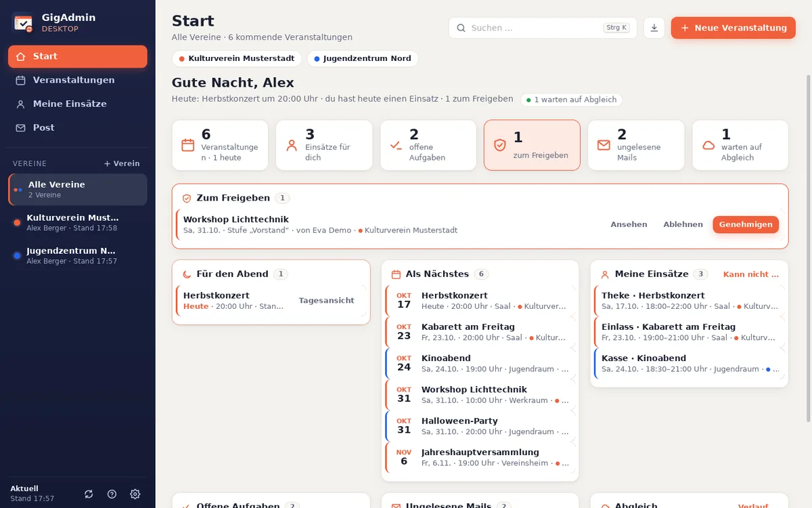The width and height of the screenshot is (812, 508).
Task: Click the green-dot '1 warten auf Abgleich' pill
Action: 571,100
